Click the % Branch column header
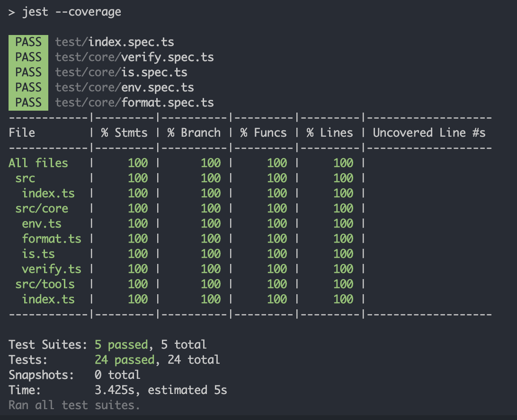This screenshot has width=517, height=420. pos(194,133)
